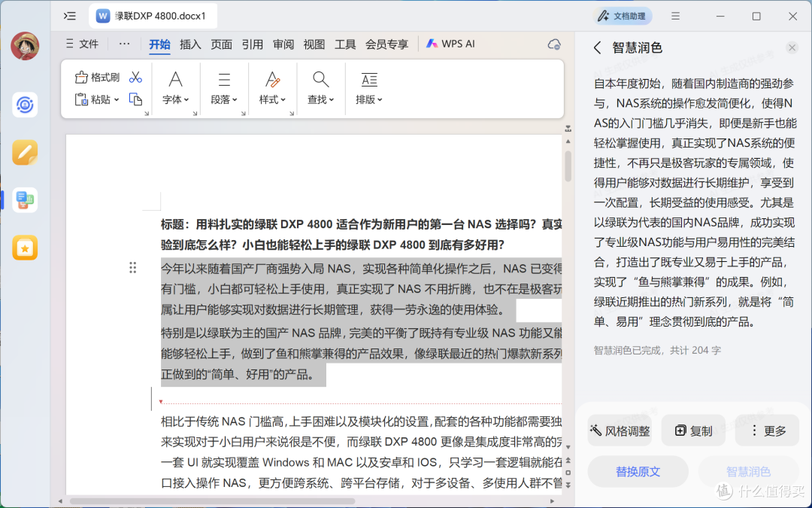The width and height of the screenshot is (812, 508).
Task: Open the document templates sidebar icon
Action: [25, 200]
